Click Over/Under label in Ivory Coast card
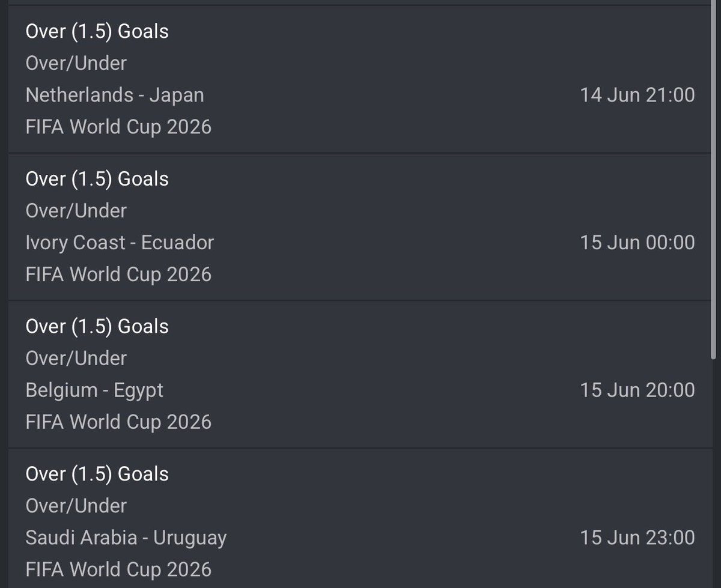 pyautogui.click(x=76, y=211)
